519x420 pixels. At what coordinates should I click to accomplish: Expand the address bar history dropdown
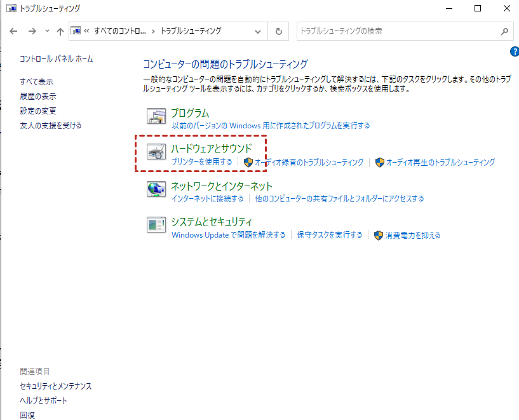258,31
